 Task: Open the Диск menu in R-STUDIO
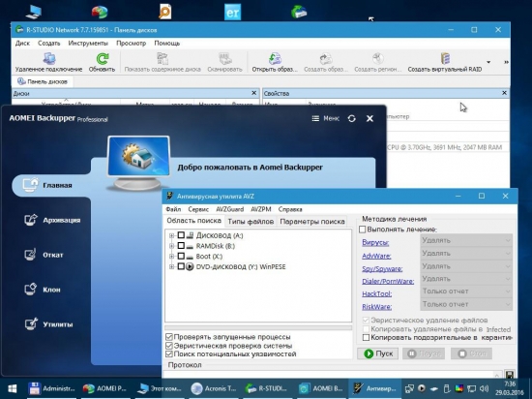(x=22, y=44)
